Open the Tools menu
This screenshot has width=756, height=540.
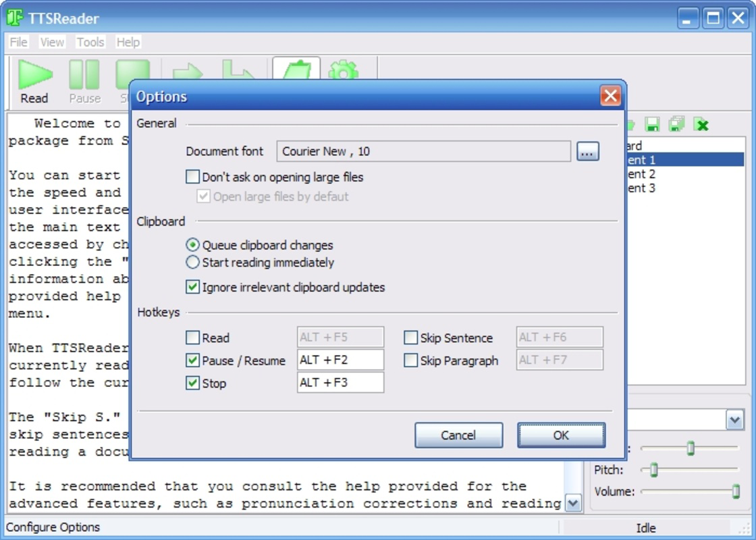point(90,42)
